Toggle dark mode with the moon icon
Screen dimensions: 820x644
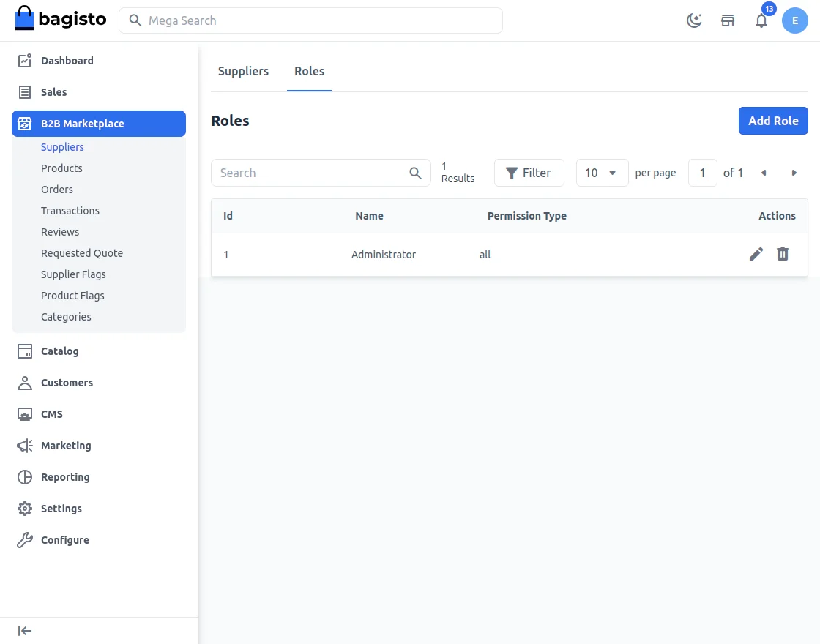tap(694, 20)
